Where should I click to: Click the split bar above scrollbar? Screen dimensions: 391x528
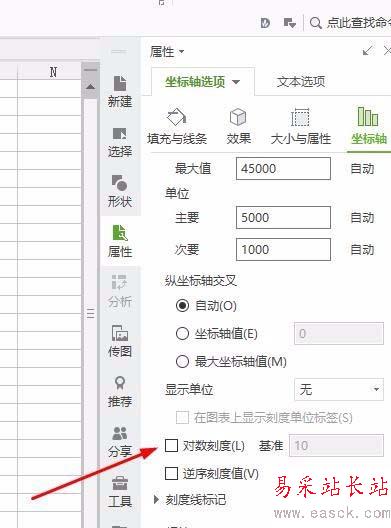click(90, 70)
